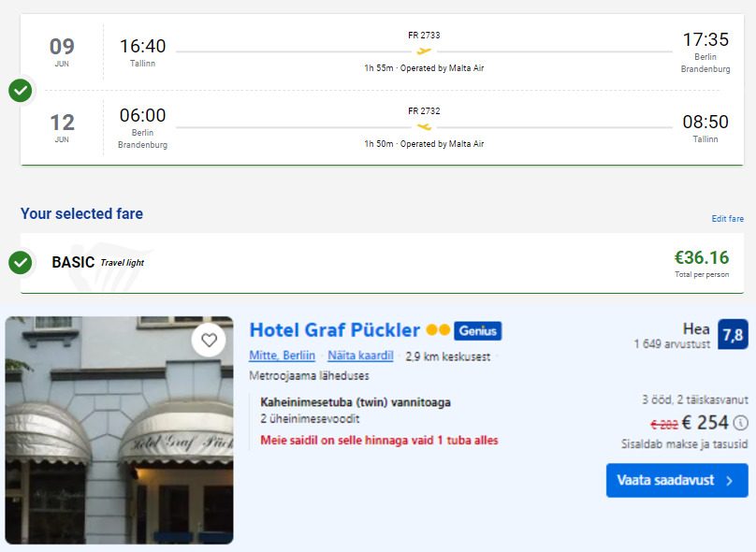The width and height of the screenshot is (756, 552).
Task: Click the 1 649 arvustust reviews text
Action: click(672, 343)
